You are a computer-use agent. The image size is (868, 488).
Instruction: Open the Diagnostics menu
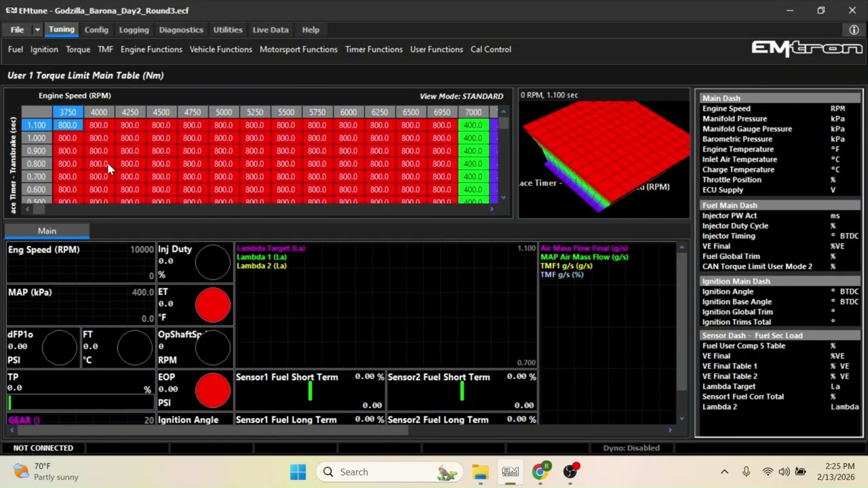(x=181, y=30)
